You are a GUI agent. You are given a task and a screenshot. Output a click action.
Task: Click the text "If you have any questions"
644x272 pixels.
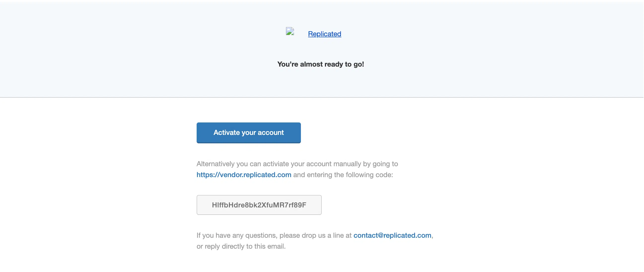[x=236, y=235]
